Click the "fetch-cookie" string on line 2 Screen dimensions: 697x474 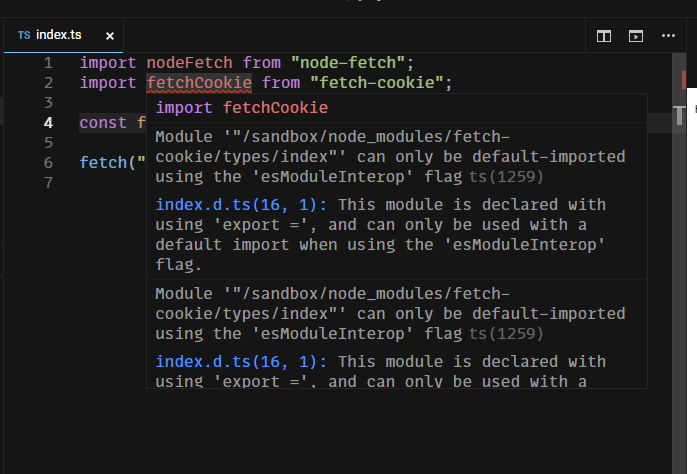pos(377,83)
